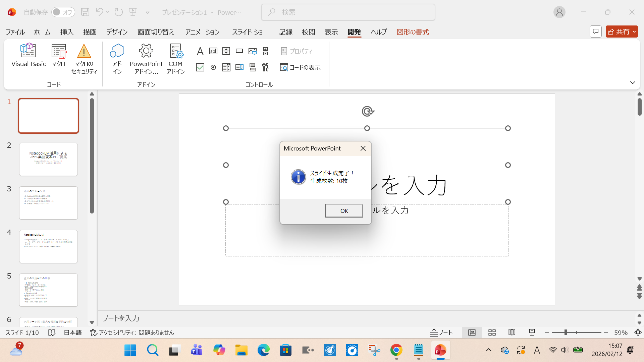Select the Label control icon
The image size is (644, 362).
tap(200, 51)
